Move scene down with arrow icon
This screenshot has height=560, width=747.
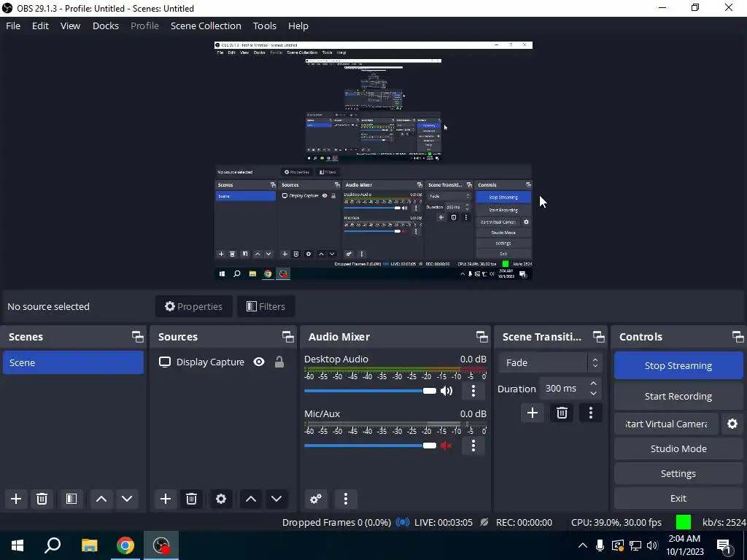click(x=127, y=499)
